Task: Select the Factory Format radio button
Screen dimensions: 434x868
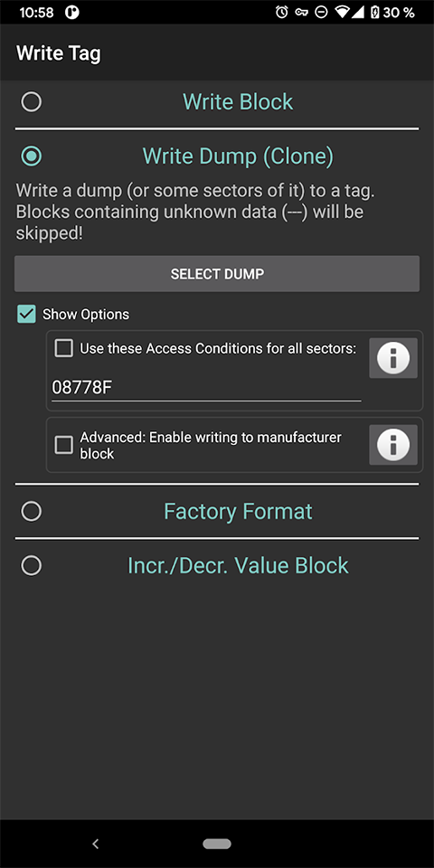Action: [x=31, y=512]
